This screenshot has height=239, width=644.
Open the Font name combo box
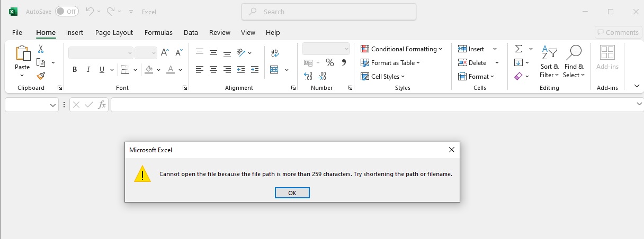[101, 53]
